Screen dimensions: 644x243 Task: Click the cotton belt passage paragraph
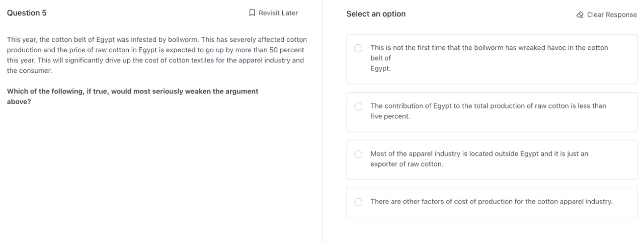(x=156, y=55)
